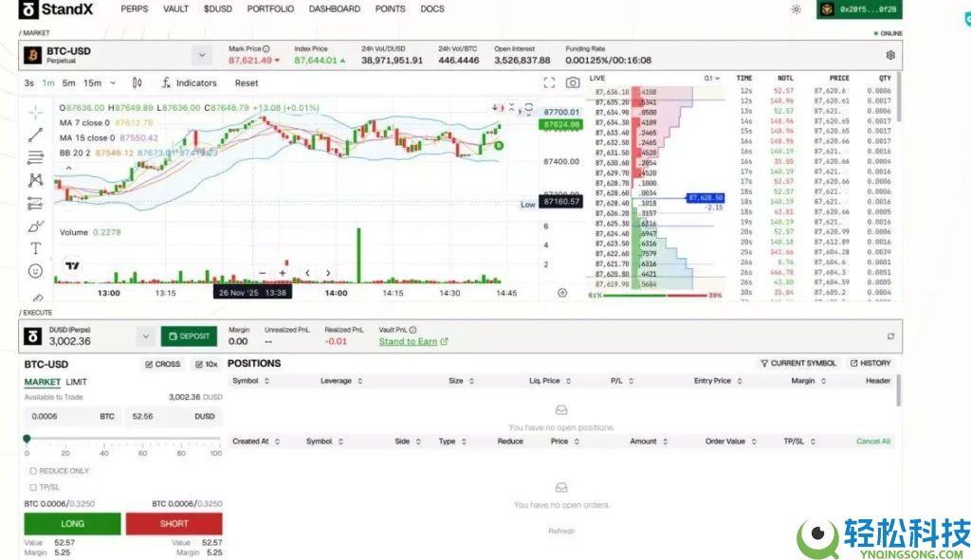Open chart settings with the gear icon
The width and height of the screenshot is (971, 560).
click(889, 55)
